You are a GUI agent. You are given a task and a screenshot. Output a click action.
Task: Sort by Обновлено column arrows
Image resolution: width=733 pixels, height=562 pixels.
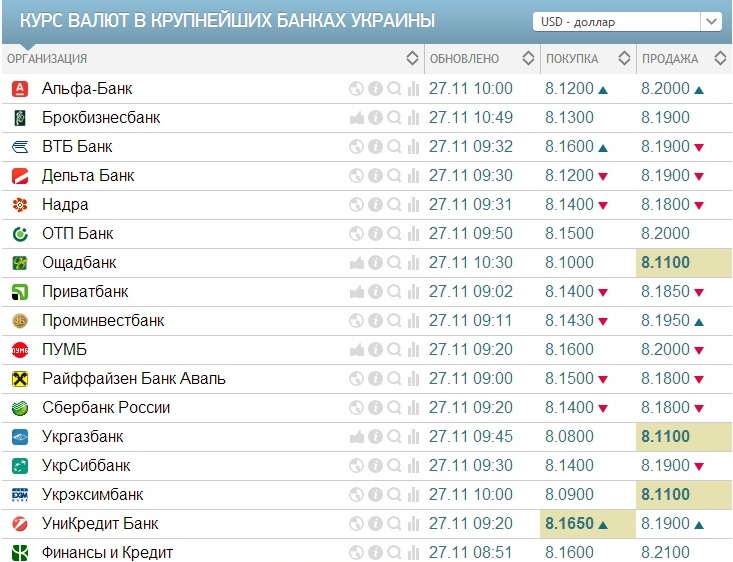point(528,58)
